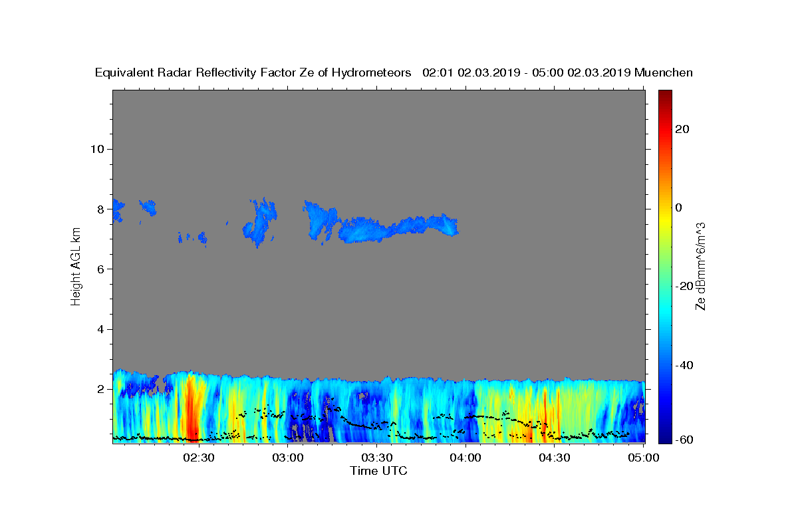Click the station name "Muenchen" in the title

pos(664,72)
